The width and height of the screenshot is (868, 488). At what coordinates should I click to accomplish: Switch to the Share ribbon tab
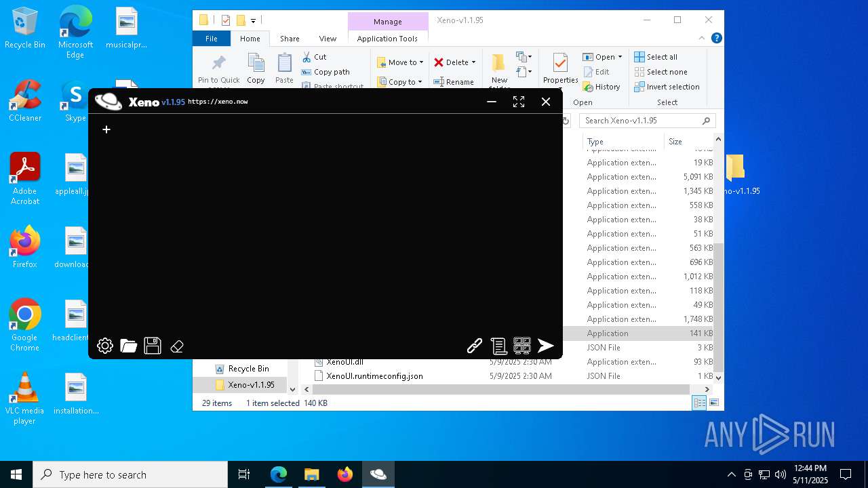(290, 39)
